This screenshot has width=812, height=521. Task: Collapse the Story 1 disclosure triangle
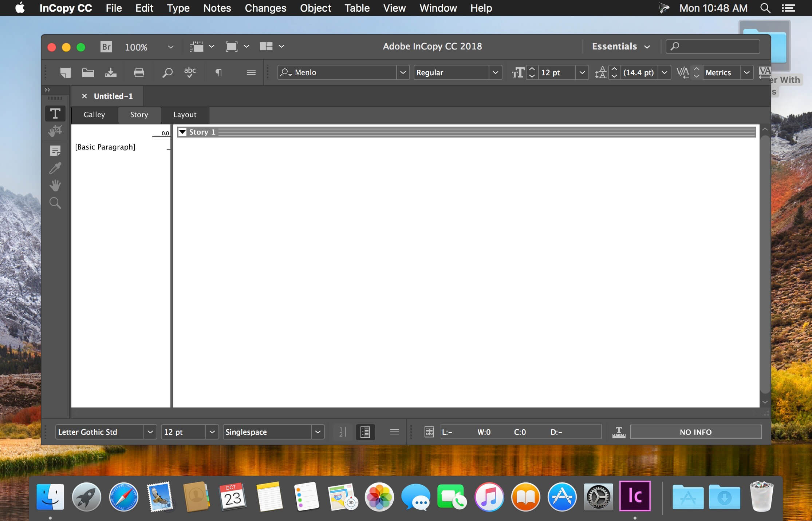pos(182,132)
